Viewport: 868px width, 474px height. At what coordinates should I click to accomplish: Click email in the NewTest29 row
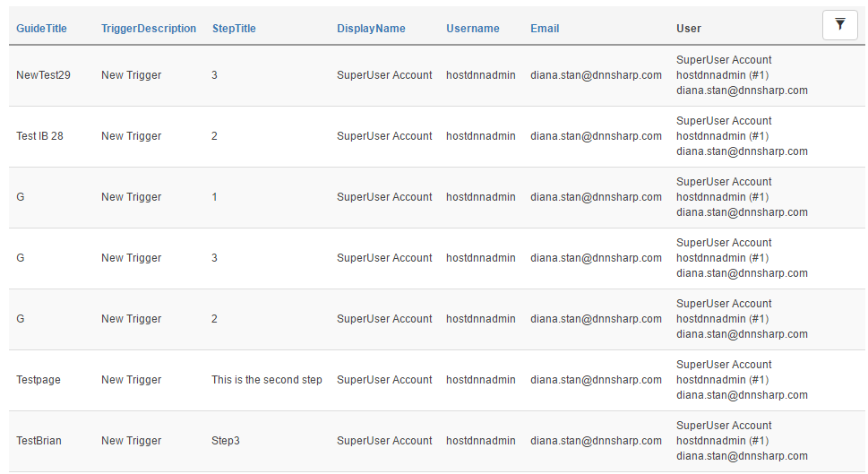click(x=596, y=75)
